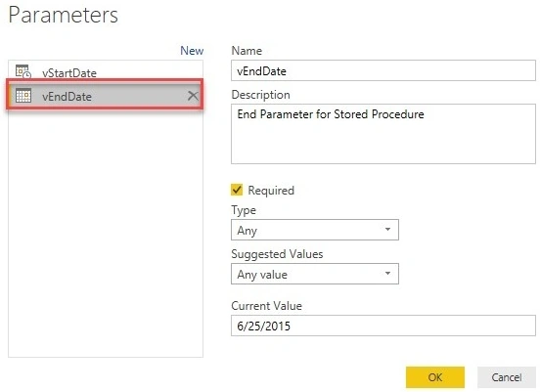The height and width of the screenshot is (392, 540).
Task: Click into the Description text box
Action: (x=383, y=134)
